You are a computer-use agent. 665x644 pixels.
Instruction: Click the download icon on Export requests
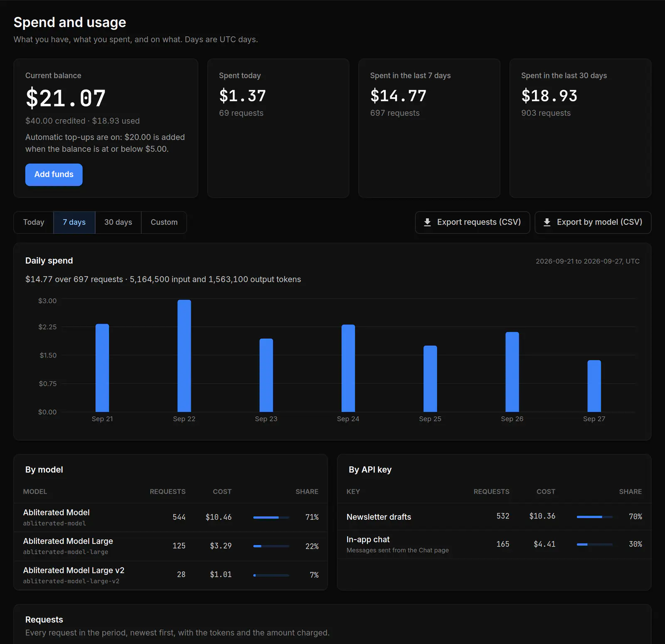point(427,222)
